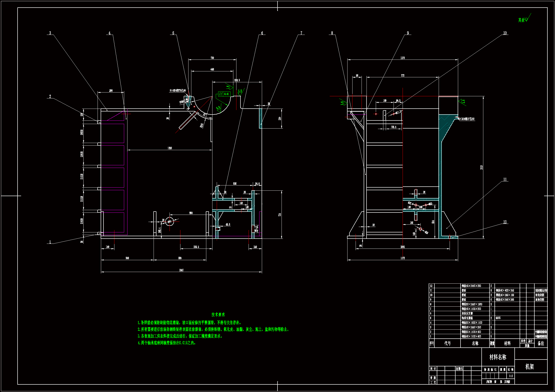Select technical requirement line 4 text
This screenshot has width=555, height=392.
167,343
